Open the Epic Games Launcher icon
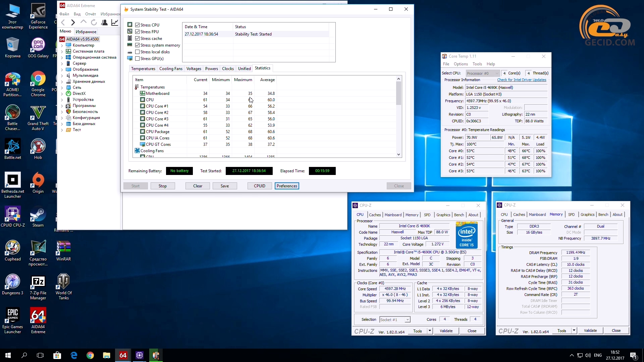This screenshot has height=362, width=644. tap(12, 321)
